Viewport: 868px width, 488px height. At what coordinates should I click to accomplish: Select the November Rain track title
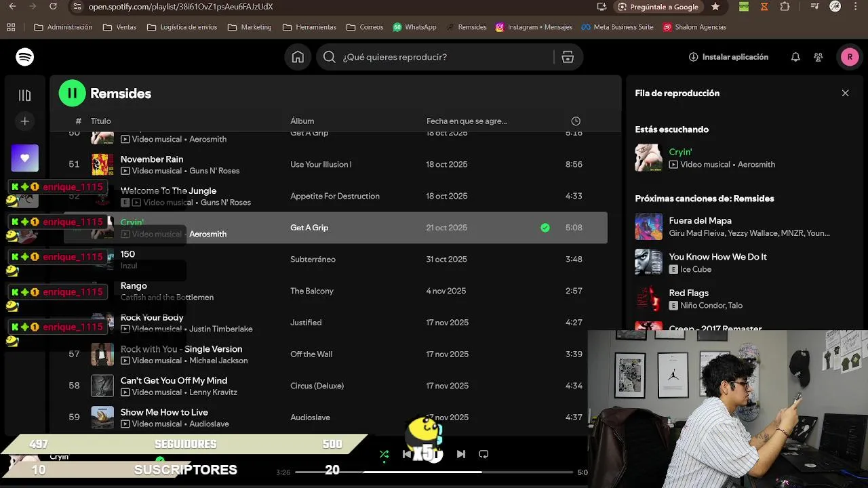[152, 159]
